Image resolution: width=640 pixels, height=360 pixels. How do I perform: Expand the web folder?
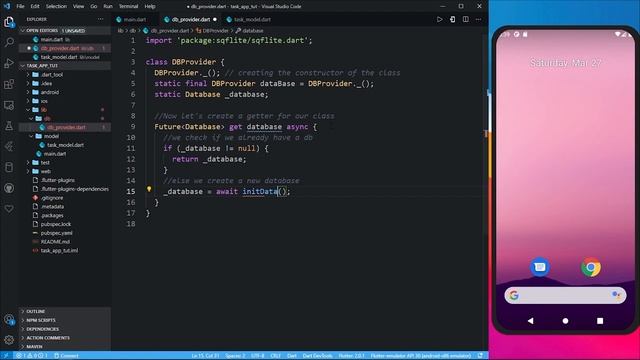(45, 171)
